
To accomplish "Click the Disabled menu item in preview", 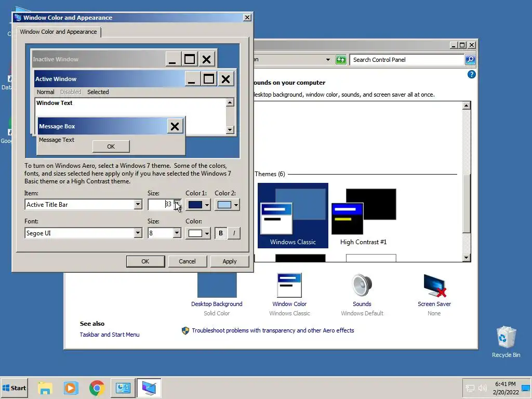I will [x=71, y=92].
